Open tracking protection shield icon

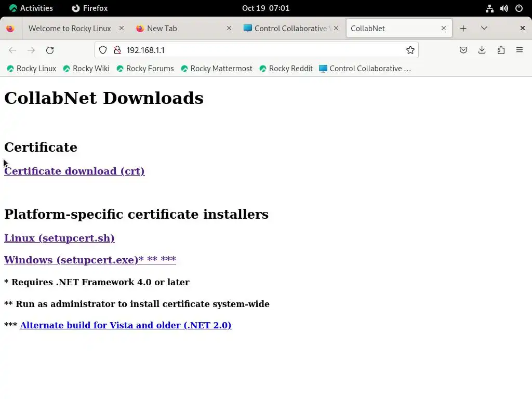pyautogui.click(x=103, y=50)
